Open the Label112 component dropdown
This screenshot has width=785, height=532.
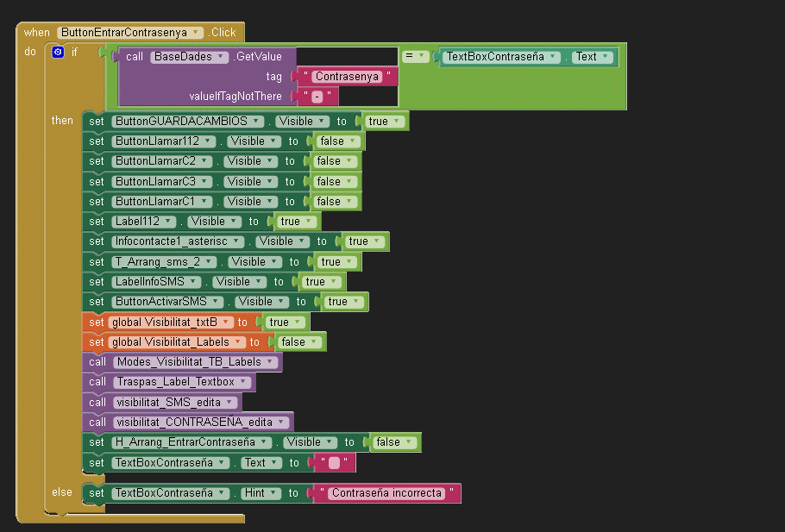[168, 222]
